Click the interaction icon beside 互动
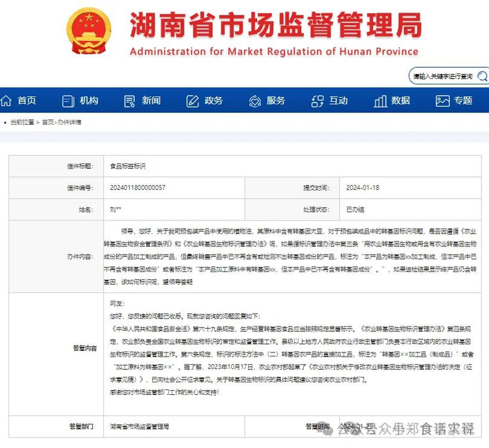This screenshot has height=448, width=489. point(317,101)
